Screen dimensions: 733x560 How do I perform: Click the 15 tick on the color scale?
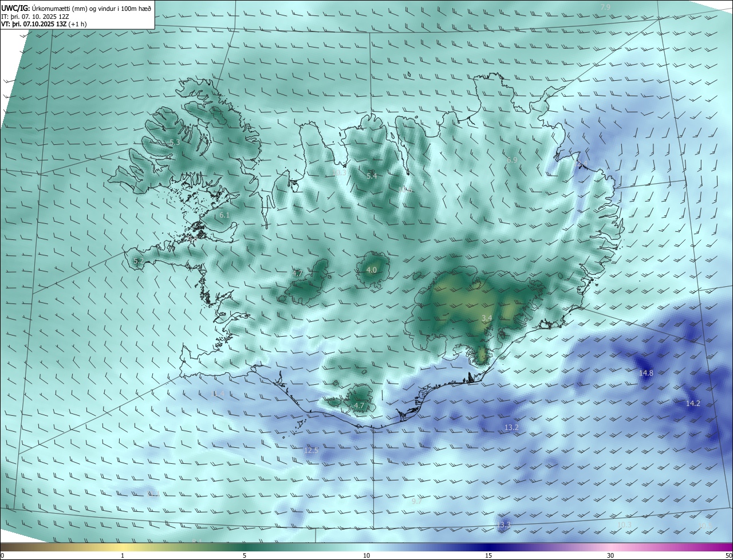[488, 555]
